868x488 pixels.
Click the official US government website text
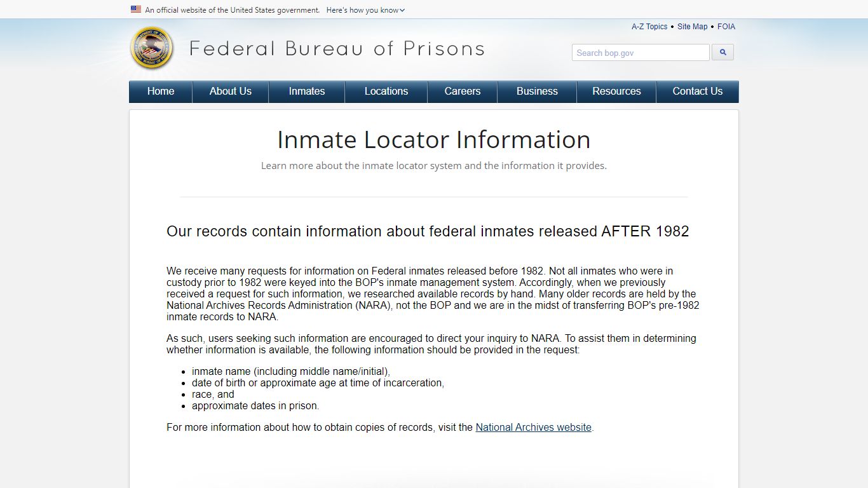(233, 10)
